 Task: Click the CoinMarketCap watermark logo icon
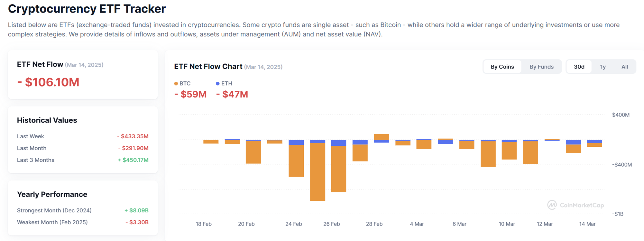[x=552, y=205]
